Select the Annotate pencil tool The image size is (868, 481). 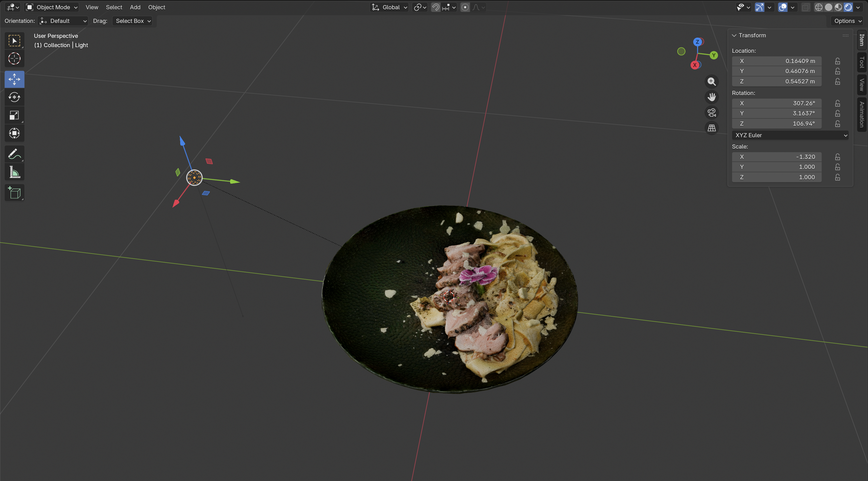click(x=14, y=154)
